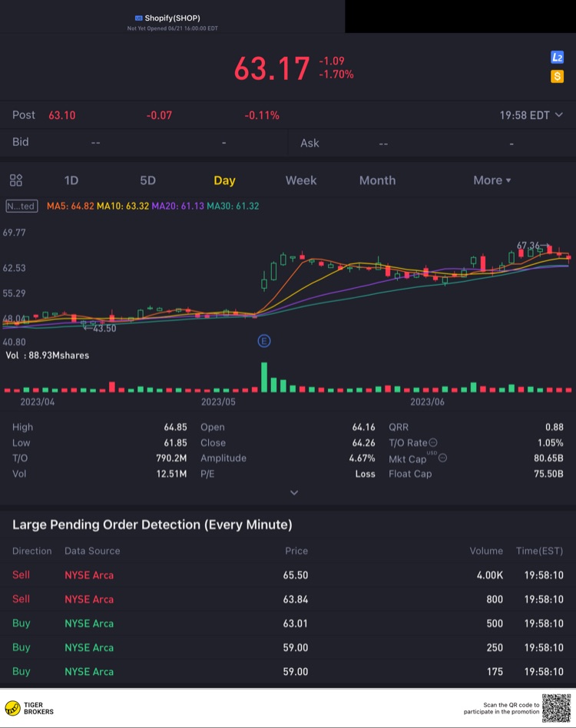This screenshot has height=728, width=576.
Task: Select the Buy order at 63.01
Action: 288,623
